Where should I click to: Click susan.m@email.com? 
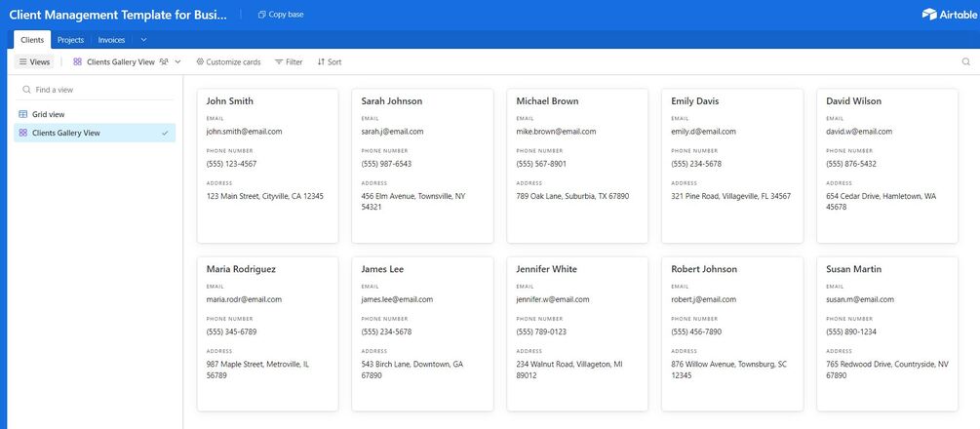(x=860, y=299)
